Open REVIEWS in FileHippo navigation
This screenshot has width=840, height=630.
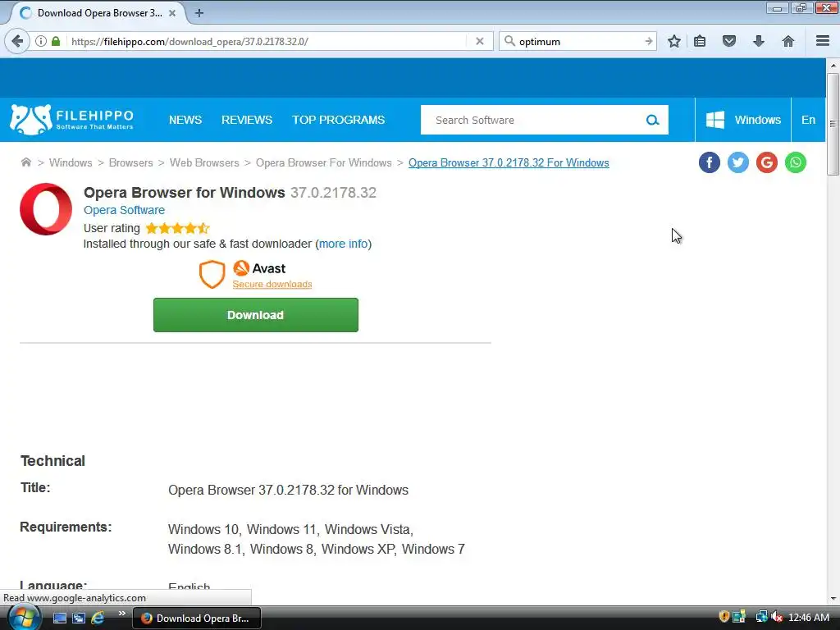point(247,120)
